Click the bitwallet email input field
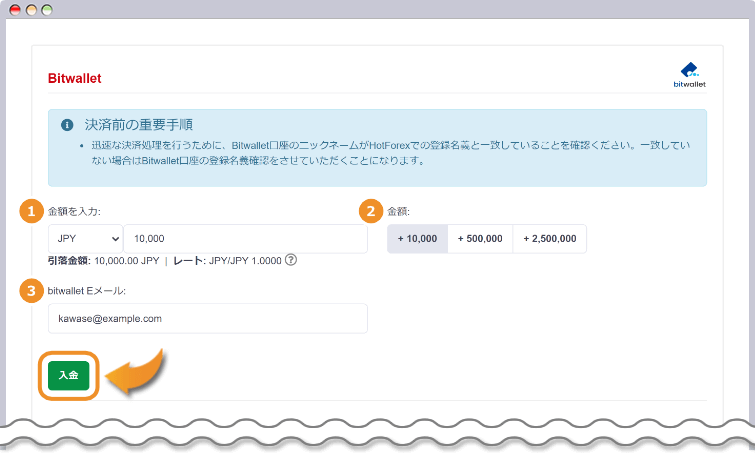755x453 pixels. click(208, 318)
